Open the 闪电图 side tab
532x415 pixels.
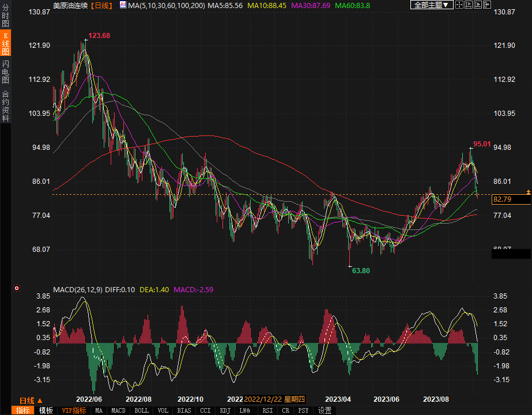point(5,71)
